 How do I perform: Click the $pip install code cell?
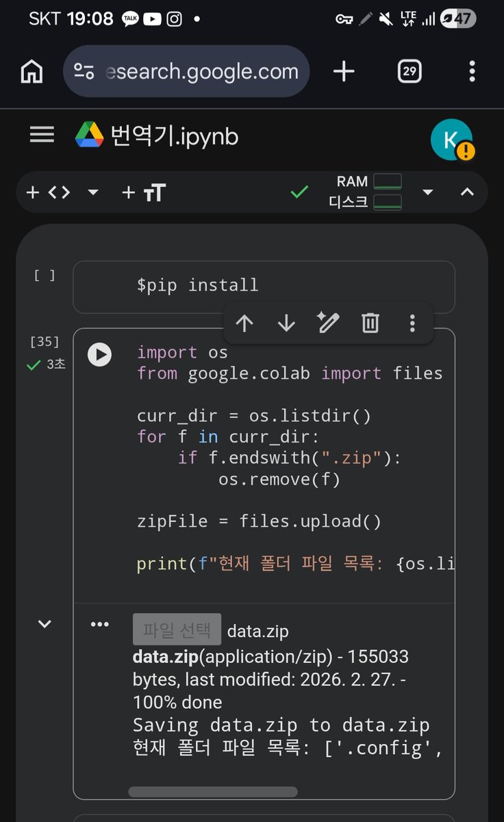coord(264,286)
